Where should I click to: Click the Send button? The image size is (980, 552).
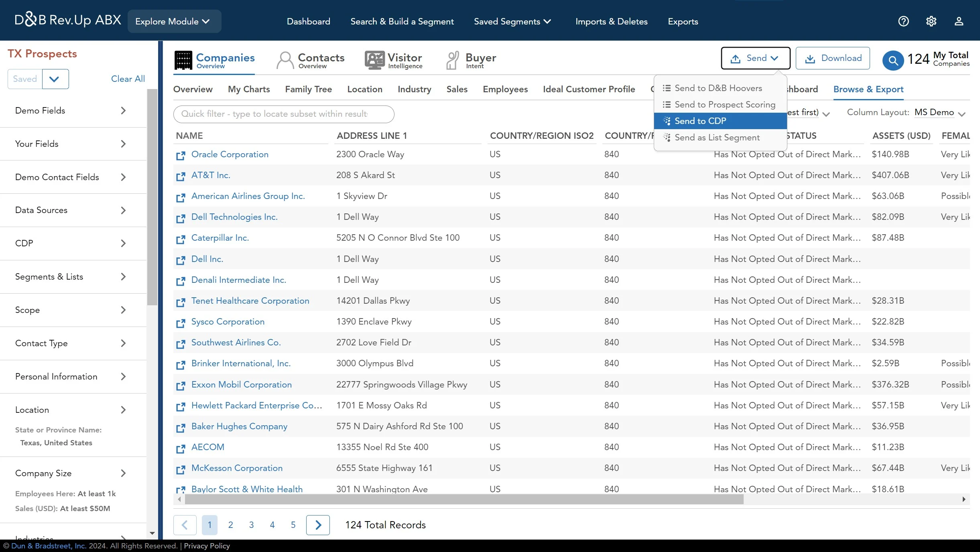coord(755,58)
